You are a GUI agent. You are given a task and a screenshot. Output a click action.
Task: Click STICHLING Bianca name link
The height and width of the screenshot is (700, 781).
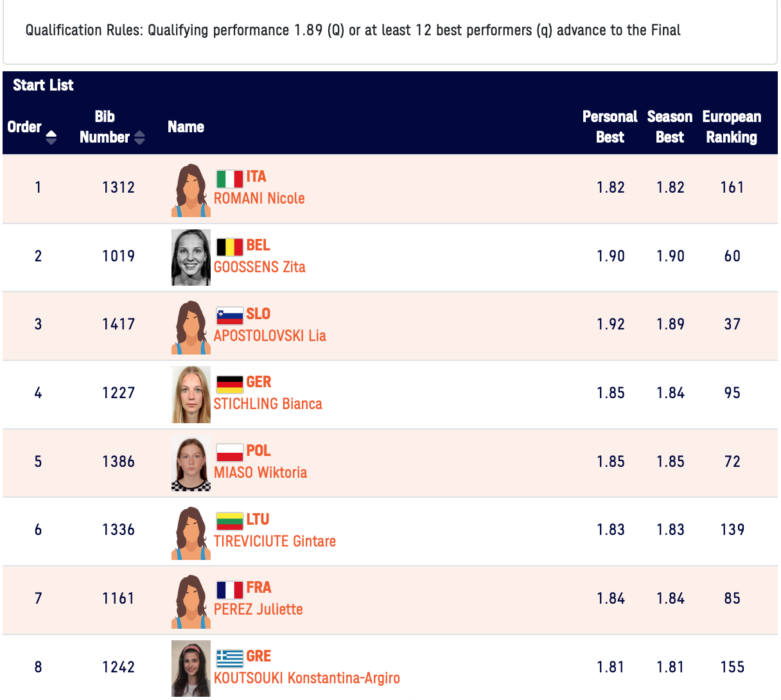(x=268, y=404)
